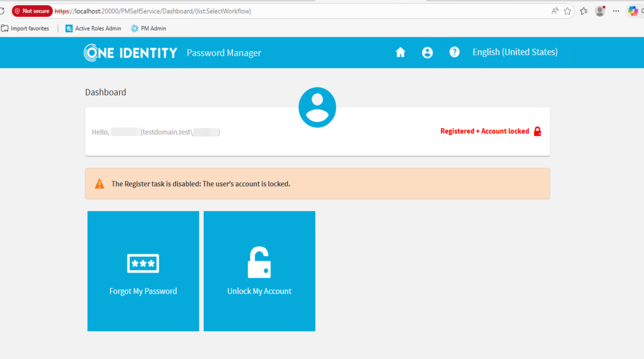The width and height of the screenshot is (644, 359).
Task: Click the Hello greeting text
Action: click(x=156, y=132)
